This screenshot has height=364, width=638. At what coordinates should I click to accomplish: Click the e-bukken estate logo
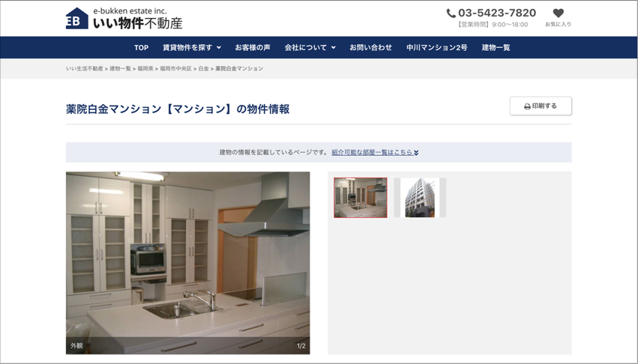124,18
